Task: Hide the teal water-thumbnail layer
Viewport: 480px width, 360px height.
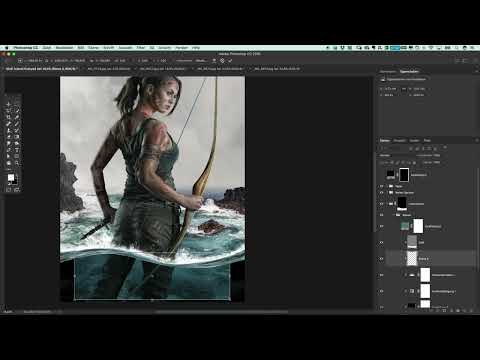Action: point(382,226)
